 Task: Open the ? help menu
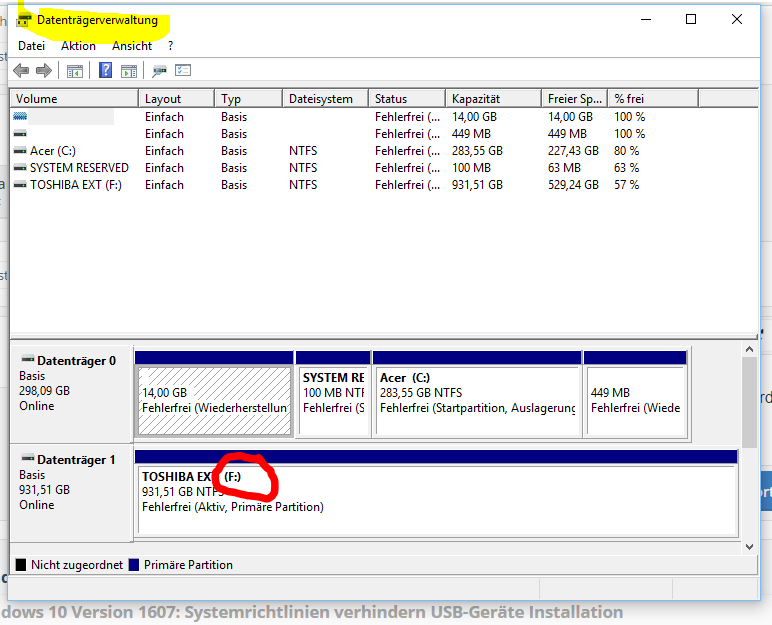pyautogui.click(x=170, y=46)
